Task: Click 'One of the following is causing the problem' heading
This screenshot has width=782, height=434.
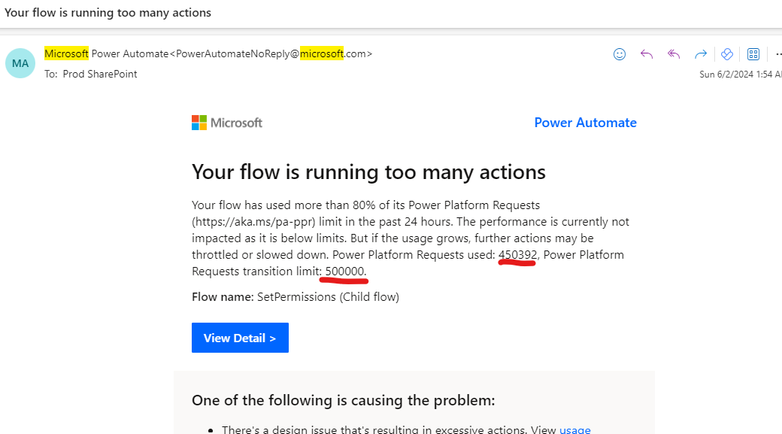Action: (343, 400)
